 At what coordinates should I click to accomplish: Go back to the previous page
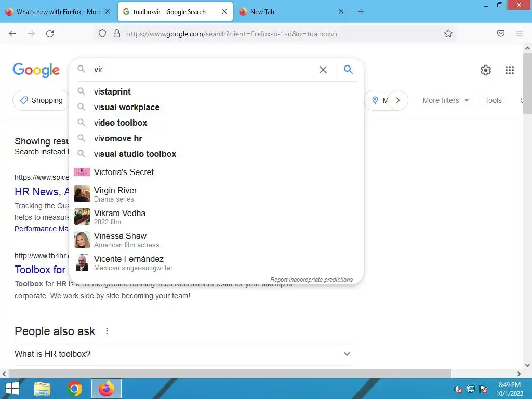point(12,34)
